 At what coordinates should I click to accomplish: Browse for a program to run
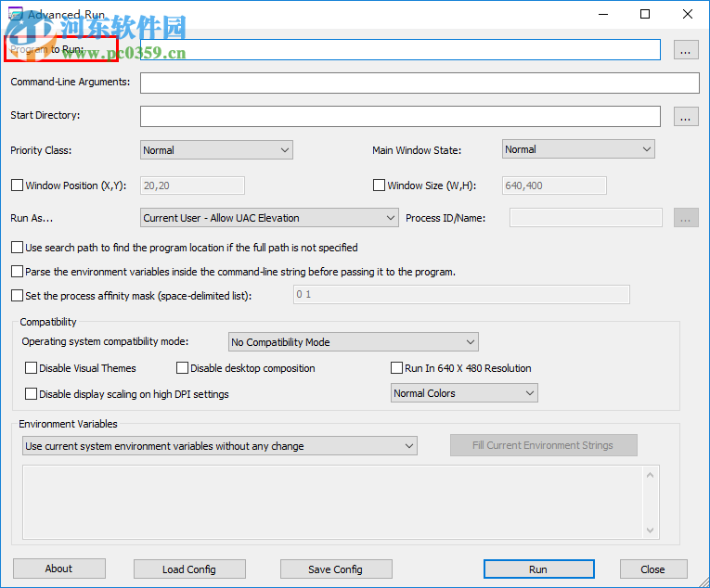[x=686, y=50]
